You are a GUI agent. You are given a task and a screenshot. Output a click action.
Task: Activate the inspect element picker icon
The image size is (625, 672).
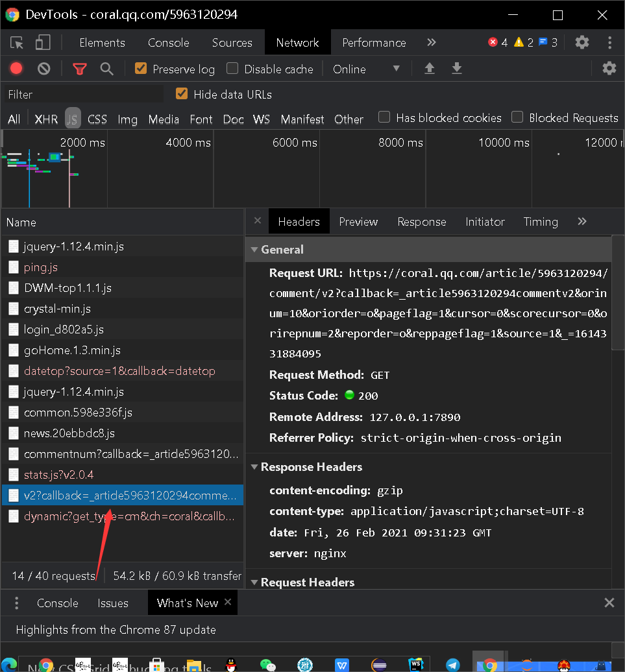17,43
